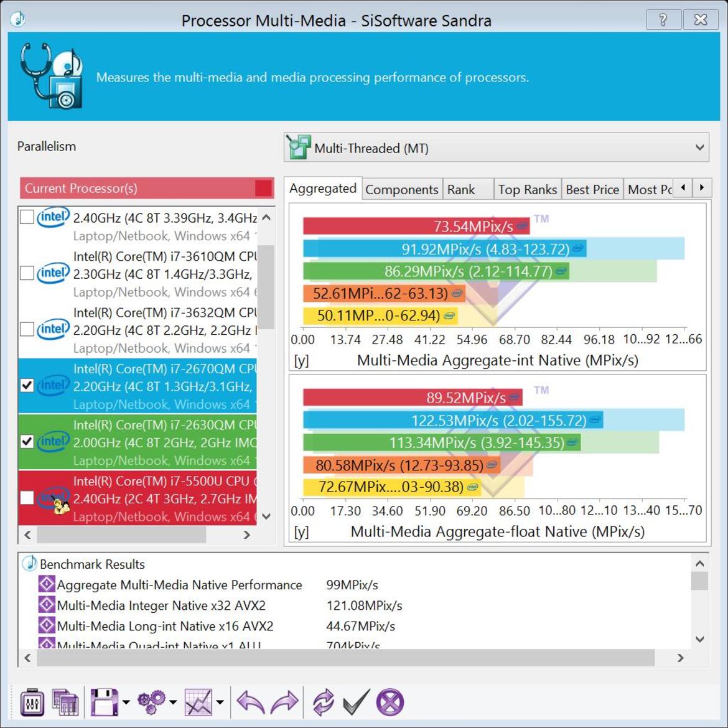The height and width of the screenshot is (728, 728).
Task: Click the floppy disk save icon
Action: (104, 702)
